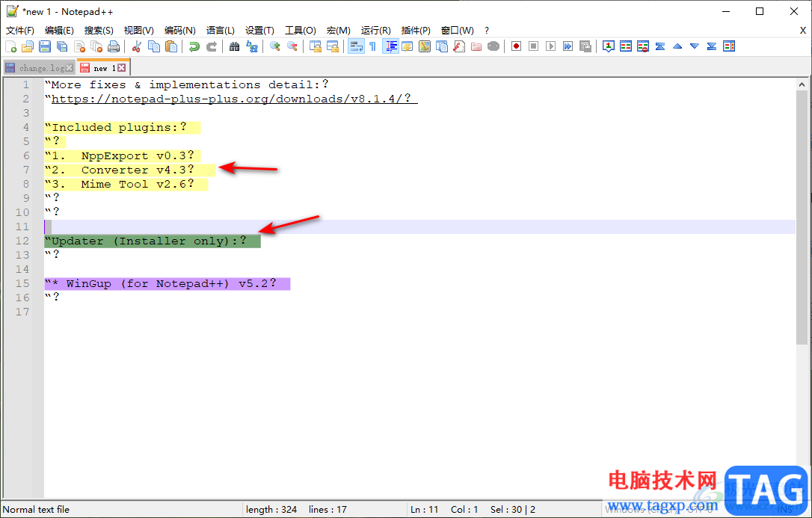The height and width of the screenshot is (518, 812).
Task: Open Folder as Workspace icon
Action: (x=476, y=46)
